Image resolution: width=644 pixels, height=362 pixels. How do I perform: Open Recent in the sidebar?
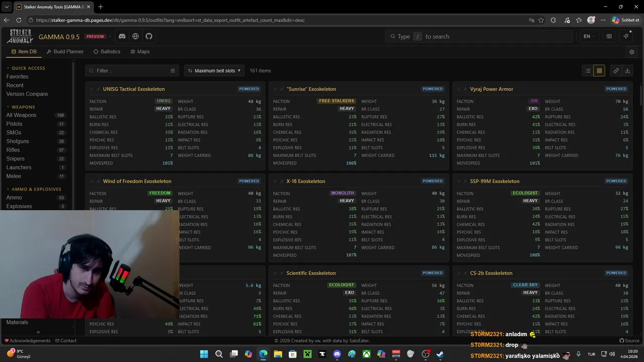click(15, 85)
